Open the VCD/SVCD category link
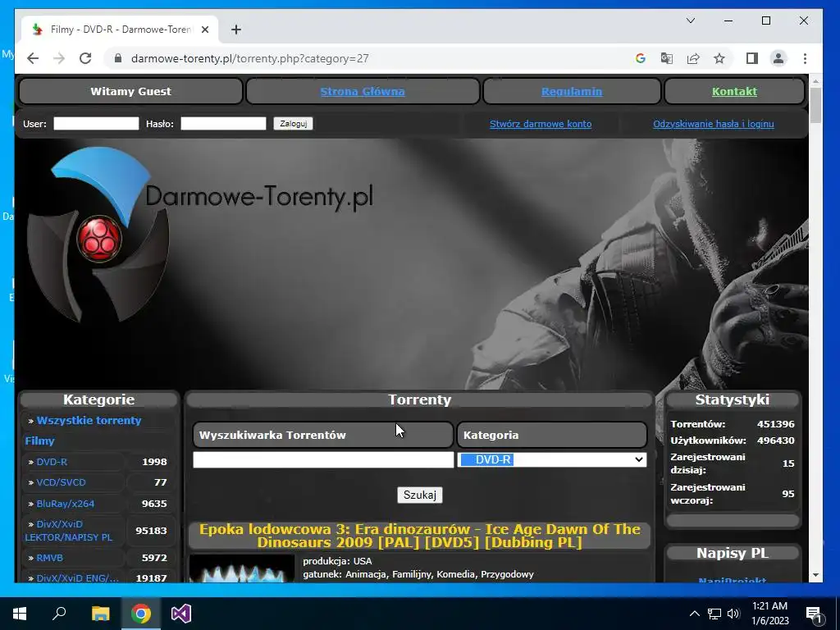This screenshot has height=630, width=840. pos(61,482)
